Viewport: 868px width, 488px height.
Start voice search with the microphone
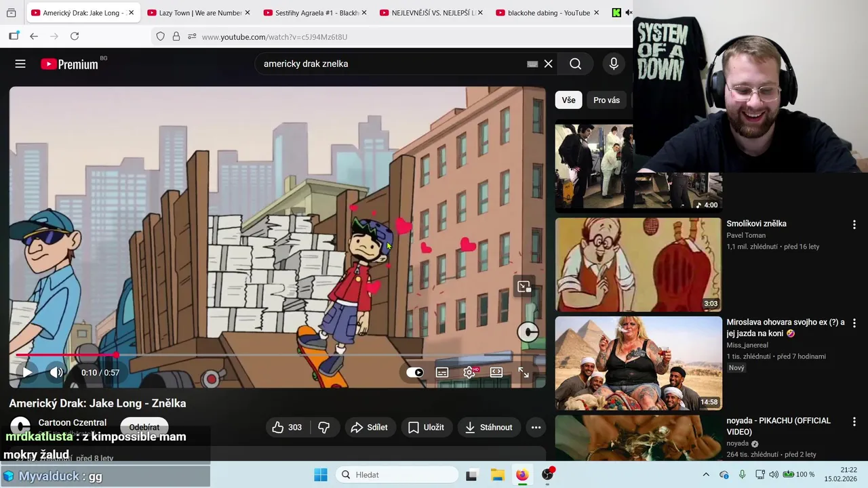tap(614, 64)
